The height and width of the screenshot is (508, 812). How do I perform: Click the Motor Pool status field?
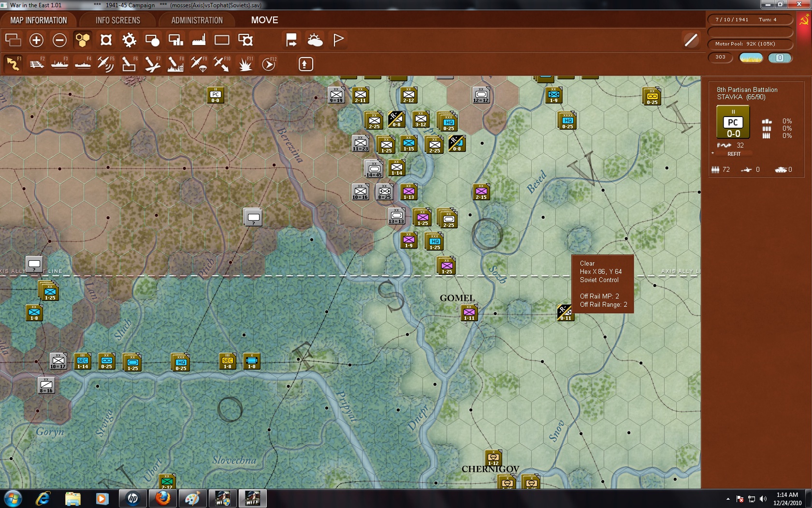[750, 44]
